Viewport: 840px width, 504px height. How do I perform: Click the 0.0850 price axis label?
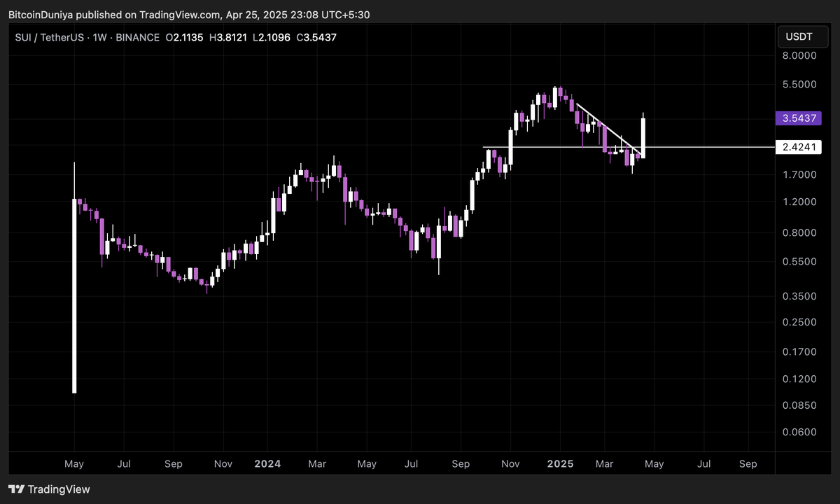pyautogui.click(x=799, y=405)
